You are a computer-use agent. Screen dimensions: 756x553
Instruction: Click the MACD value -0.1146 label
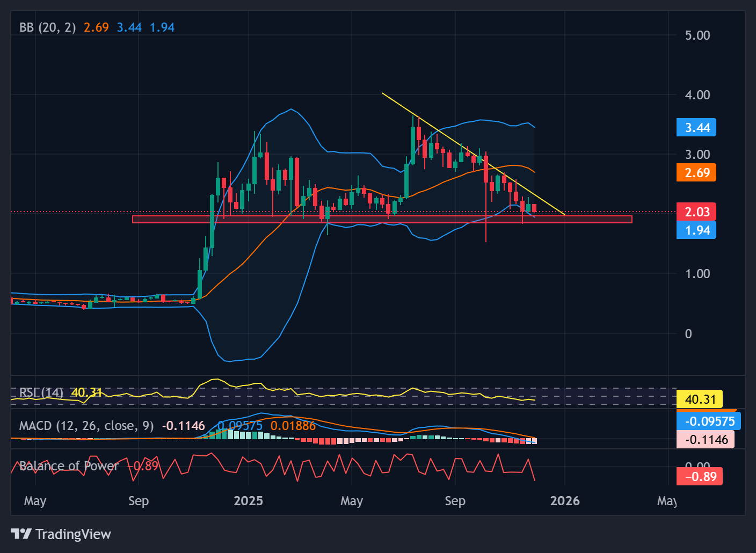(x=708, y=440)
